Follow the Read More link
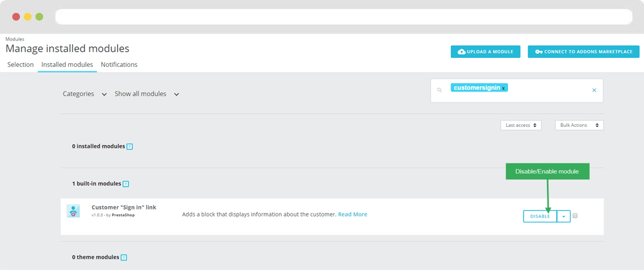The height and width of the screenshot is (270, 644). click(x=352, y=215)
